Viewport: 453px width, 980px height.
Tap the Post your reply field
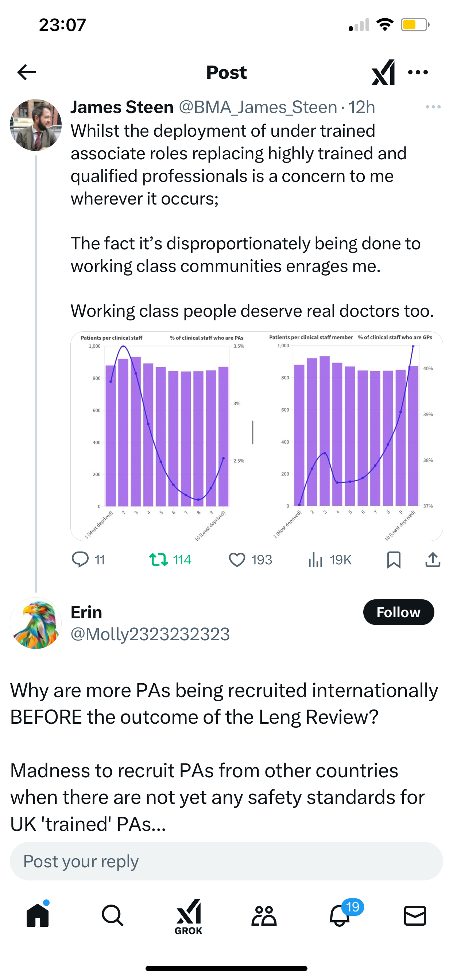[x=226, y=861]
